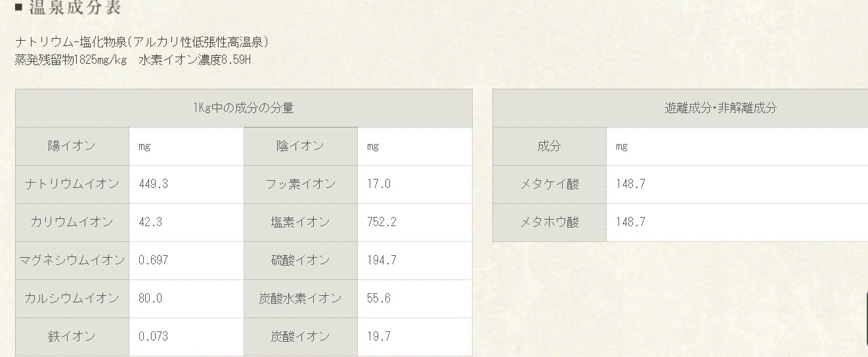Screen dimensions: 868x357
Task: Click the マグネシウムイオン label cell
Action: (x=72, y=260)
